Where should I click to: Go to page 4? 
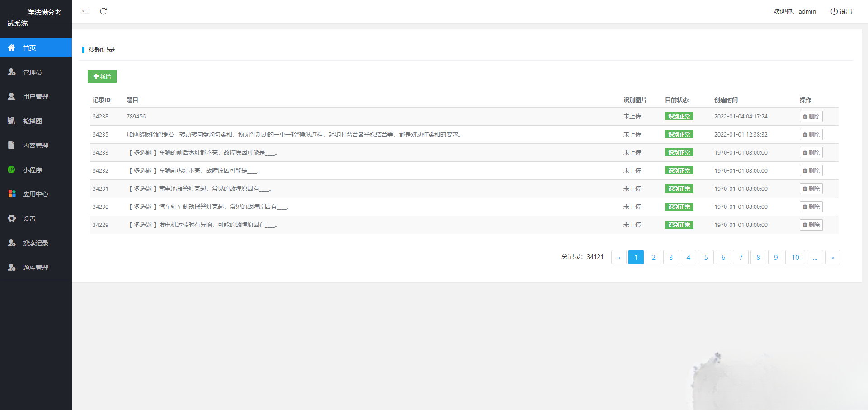pos(689,257)
